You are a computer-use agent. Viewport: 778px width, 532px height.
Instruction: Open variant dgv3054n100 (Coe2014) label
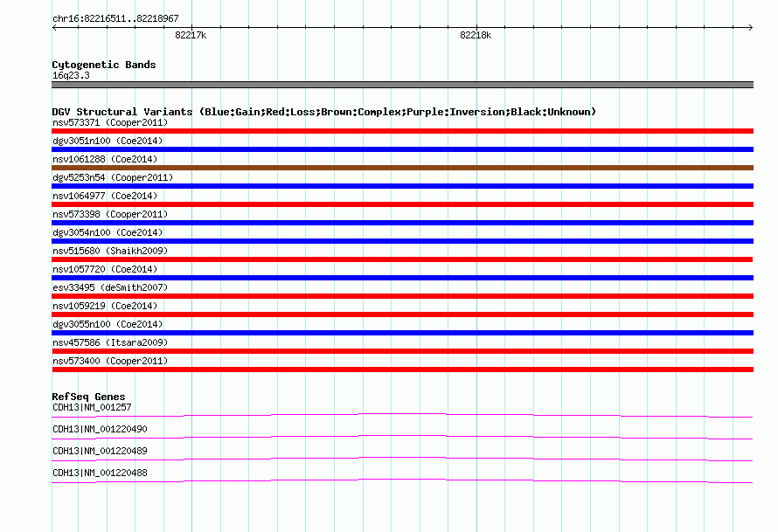click(x=108, y=232)
